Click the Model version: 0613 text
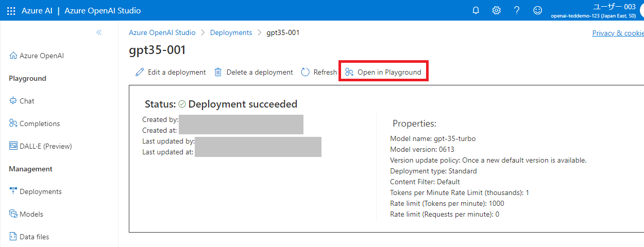 tap(422, 149)
